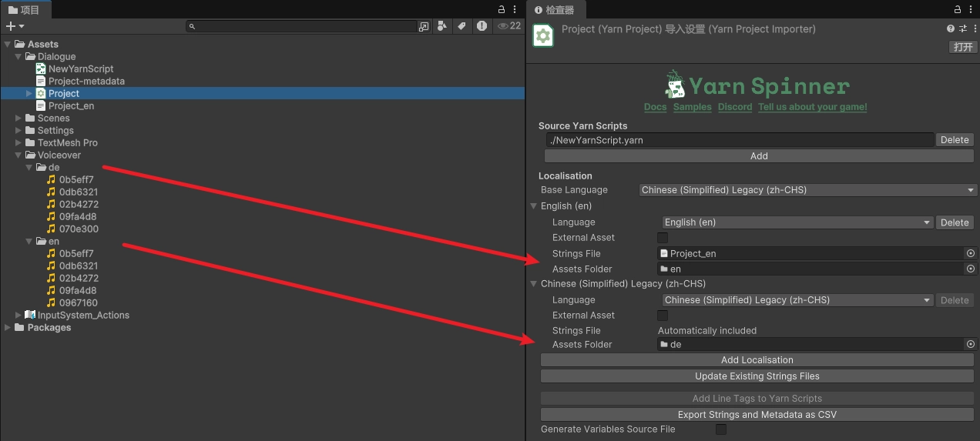Image resolution: width=980 pixels, height=441 pixels.
Task: Collapse the Dialogue folder
Action: pos(18,56)
